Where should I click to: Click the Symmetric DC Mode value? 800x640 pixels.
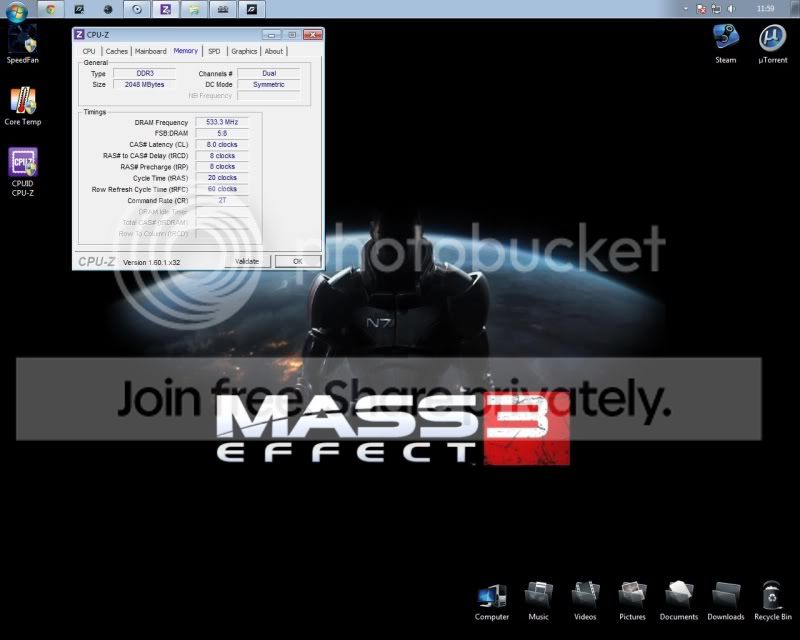click(269, 84)
